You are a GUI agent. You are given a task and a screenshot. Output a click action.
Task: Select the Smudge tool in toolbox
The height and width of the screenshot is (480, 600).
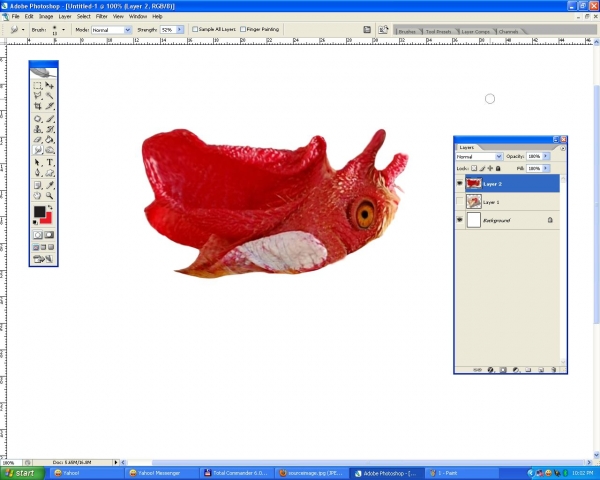tap(38, 150)
